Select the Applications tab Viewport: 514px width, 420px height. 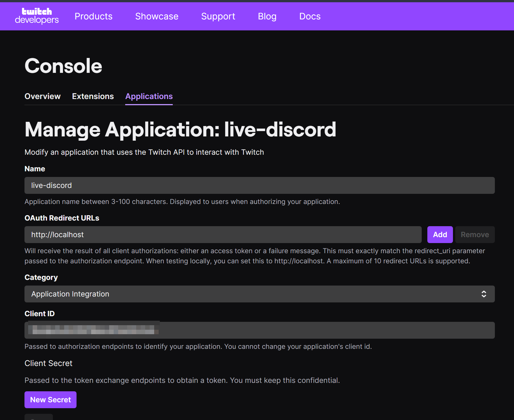149,96
